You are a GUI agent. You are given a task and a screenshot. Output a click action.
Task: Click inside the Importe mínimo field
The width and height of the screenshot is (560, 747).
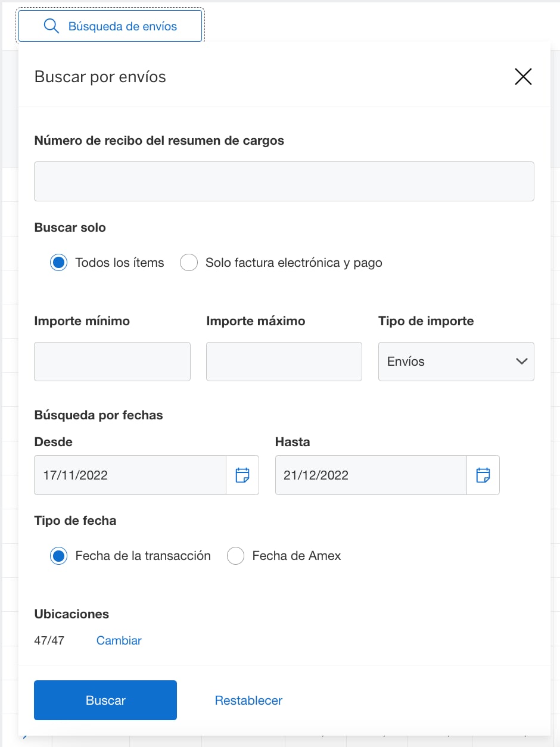click(112, 362)
